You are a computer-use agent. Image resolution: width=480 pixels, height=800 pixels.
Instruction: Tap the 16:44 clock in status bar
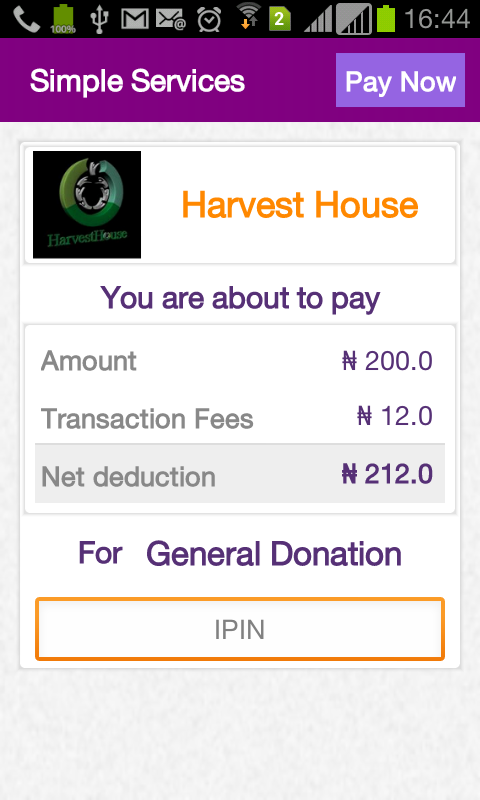coord(437,19)
